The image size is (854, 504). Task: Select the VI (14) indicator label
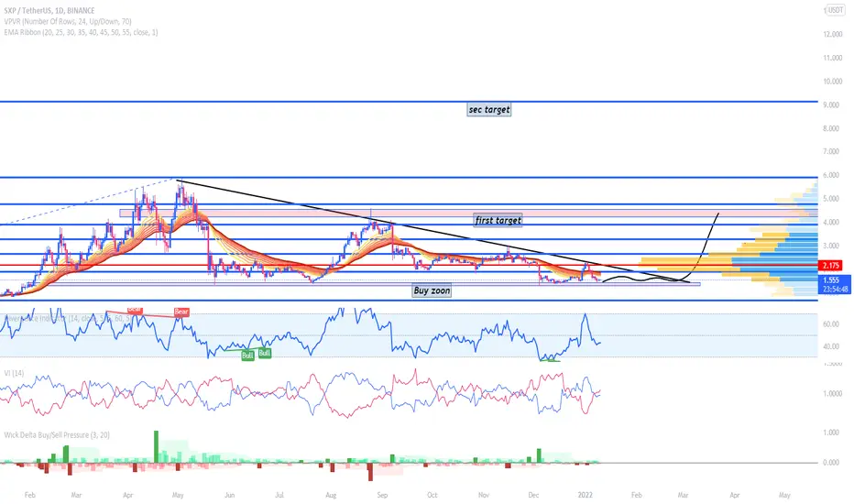(14, 373)
